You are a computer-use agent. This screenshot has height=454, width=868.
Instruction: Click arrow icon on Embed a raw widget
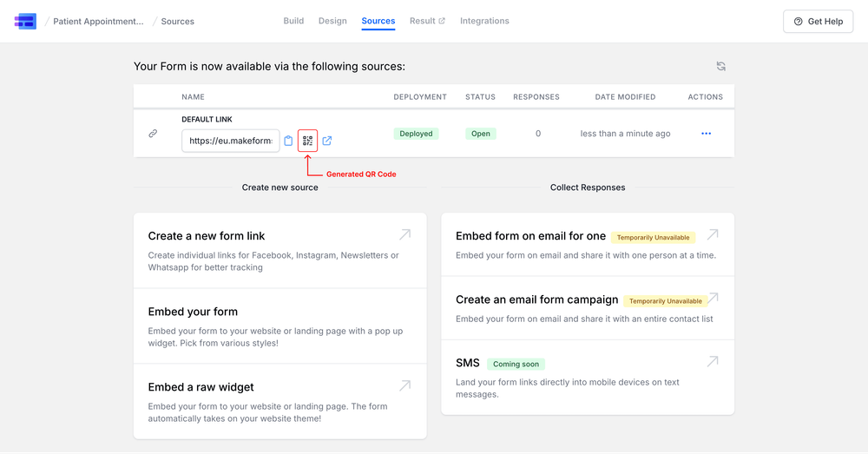coord(404,385)
